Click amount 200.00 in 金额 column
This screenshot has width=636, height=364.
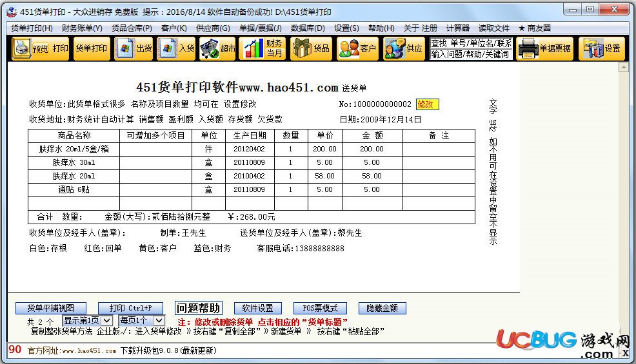[372, 149]
